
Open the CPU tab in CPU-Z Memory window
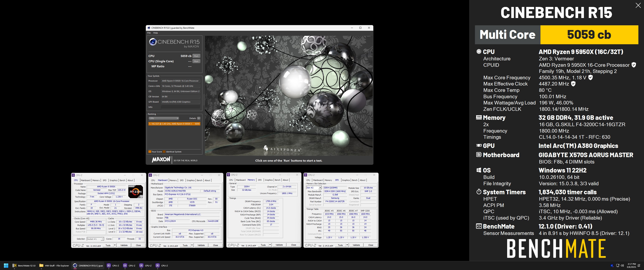coord(231,180)
